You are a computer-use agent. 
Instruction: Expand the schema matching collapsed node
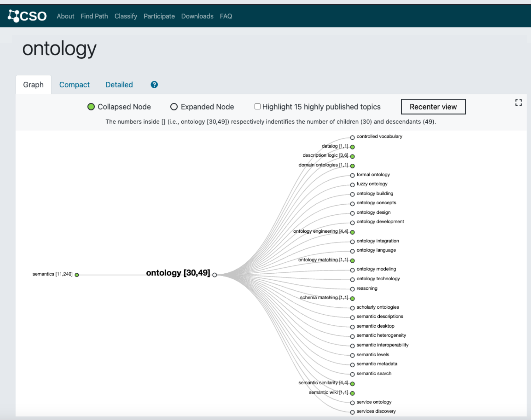[x=352, y=298]
